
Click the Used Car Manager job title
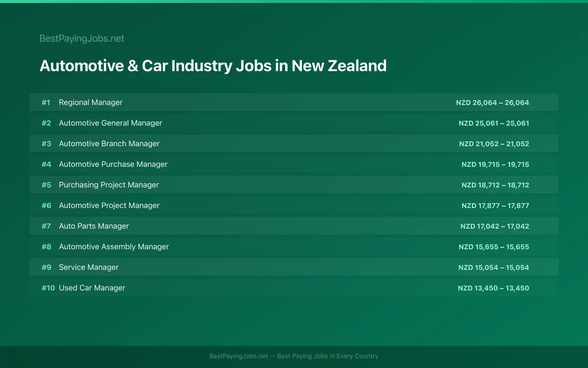pyautogui.click(x=92, y=288)
